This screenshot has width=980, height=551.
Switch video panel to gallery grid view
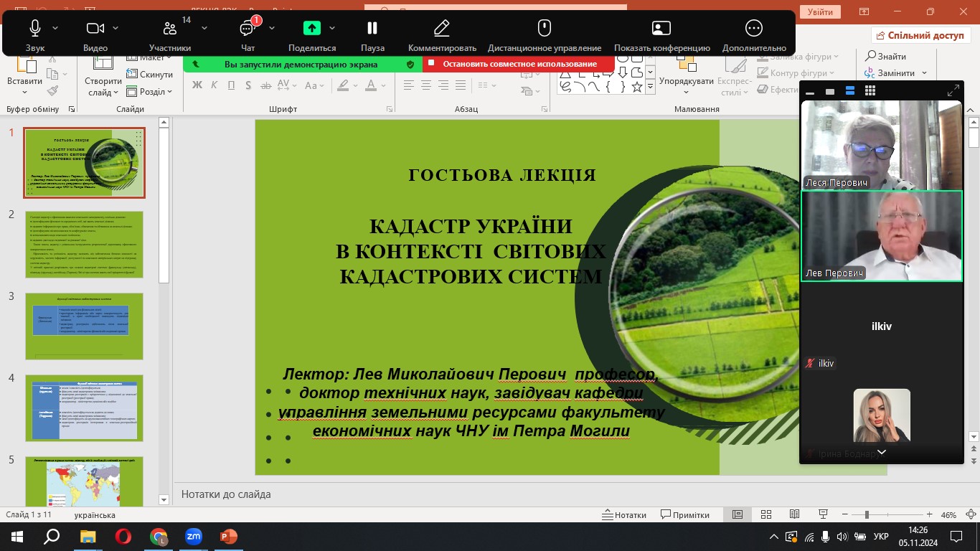(x=870, y=91)
